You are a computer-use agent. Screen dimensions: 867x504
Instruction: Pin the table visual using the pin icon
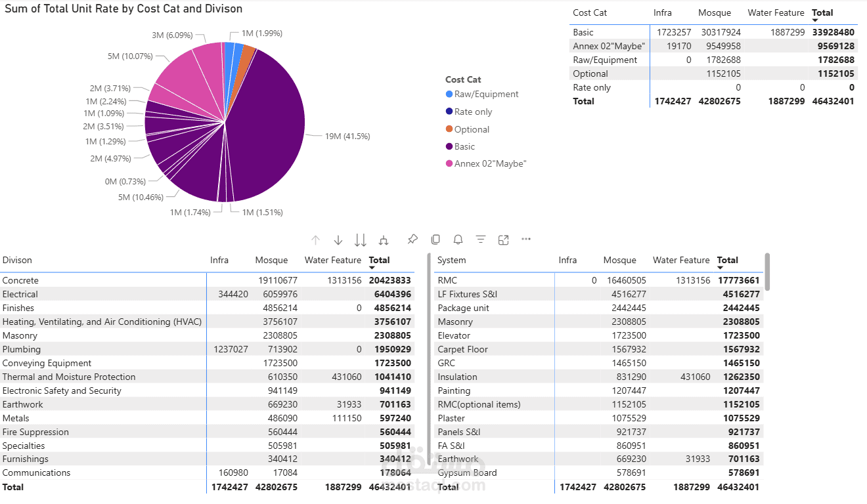pyautogui.click(x=412, y=240)
